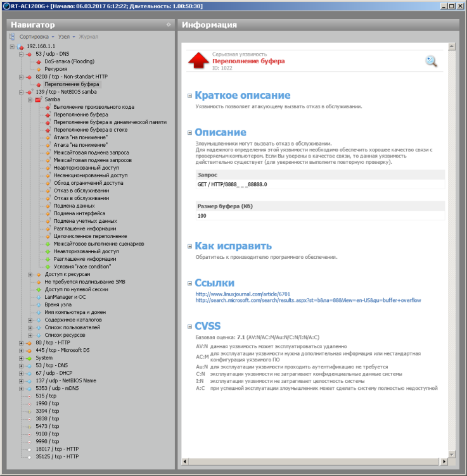Click the port icon of 80 / tcp - HTTP
Image resolution: width=467 pixels, height=476 pixels.
click(29, 343)
